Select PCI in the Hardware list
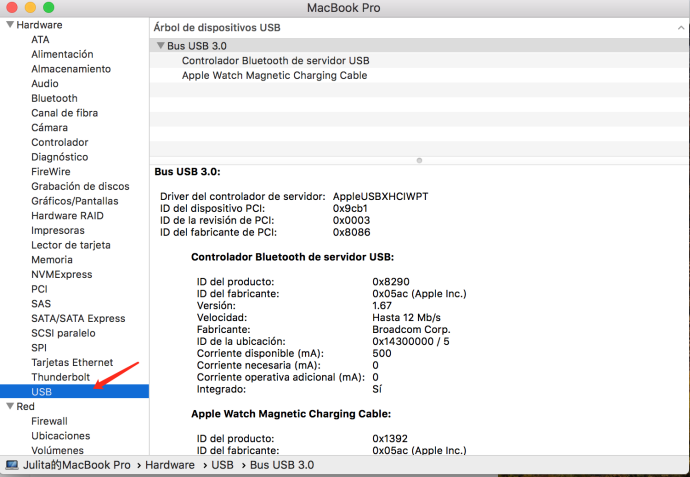 tap(39, 289)
